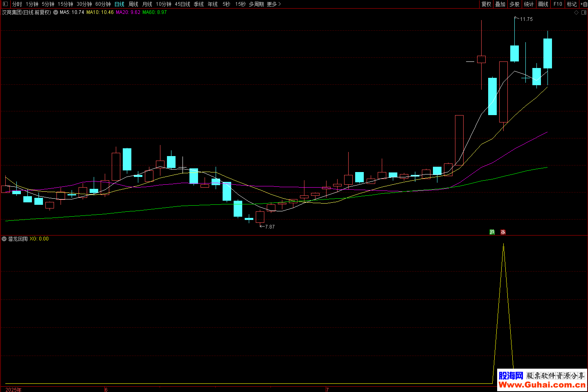Open the 潜龙回掏 sub-indicator dropdown arrow

[4, 239]
